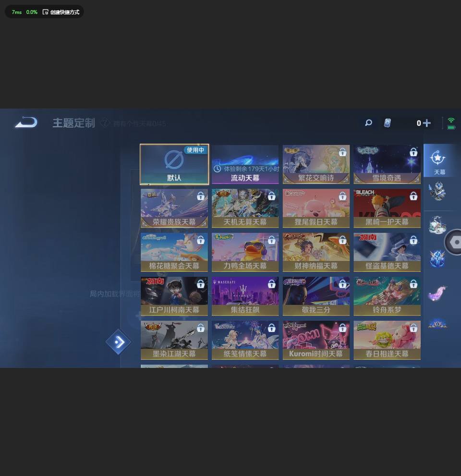Image resolution: width=461 pixels, height=476 pixels.
Task: Click the 7ms latency indicator
Action: (x=17, y=12)
